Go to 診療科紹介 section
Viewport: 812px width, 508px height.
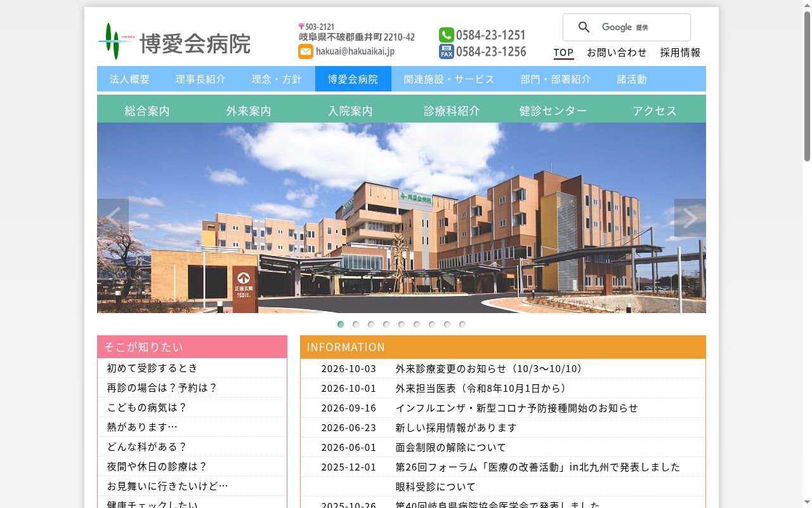pos(452,110)
